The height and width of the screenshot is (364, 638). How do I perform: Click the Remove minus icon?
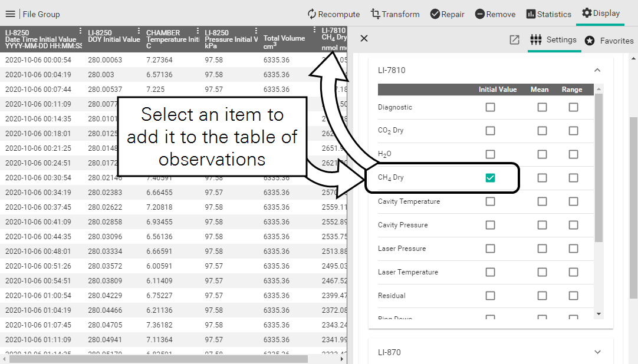(x=480, y=14)
